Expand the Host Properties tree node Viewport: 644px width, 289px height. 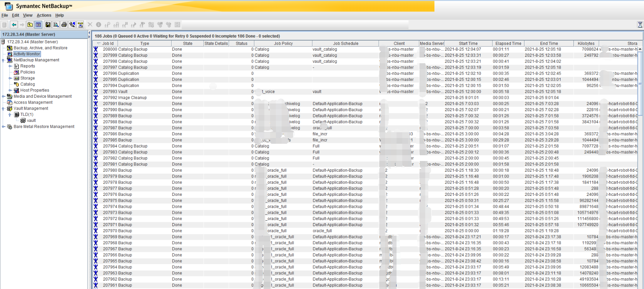coord(10,90)
